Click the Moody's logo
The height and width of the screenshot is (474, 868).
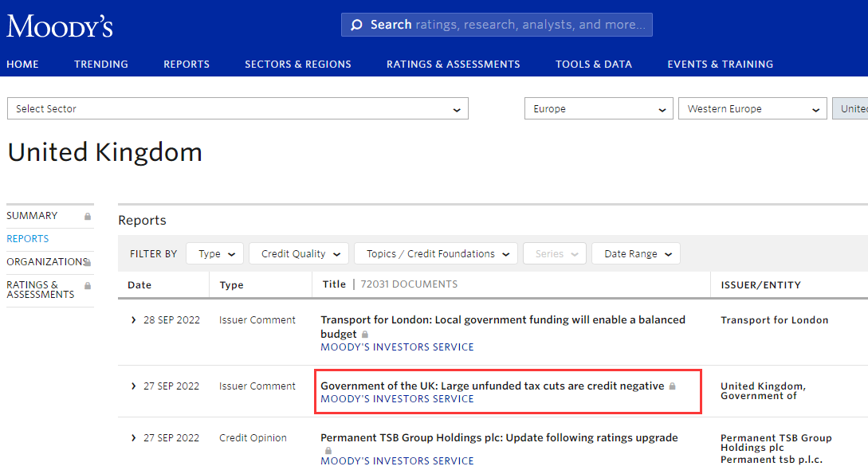[x=60, y=25]
